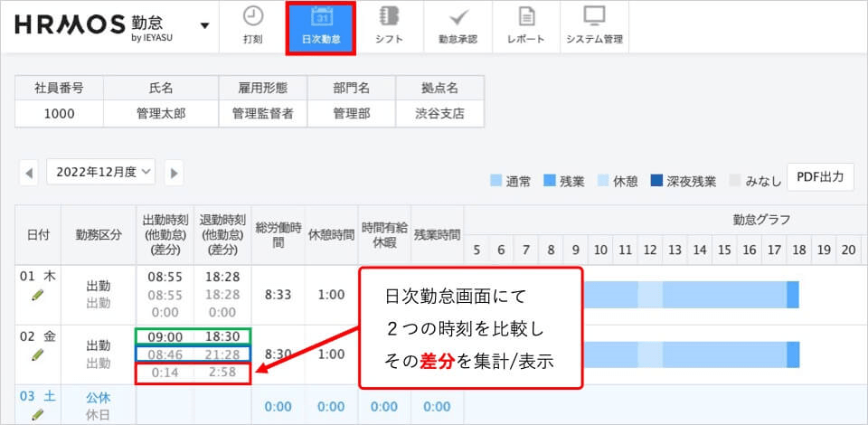
Task: Go to previous month arrow
Action: click(29, 173)
